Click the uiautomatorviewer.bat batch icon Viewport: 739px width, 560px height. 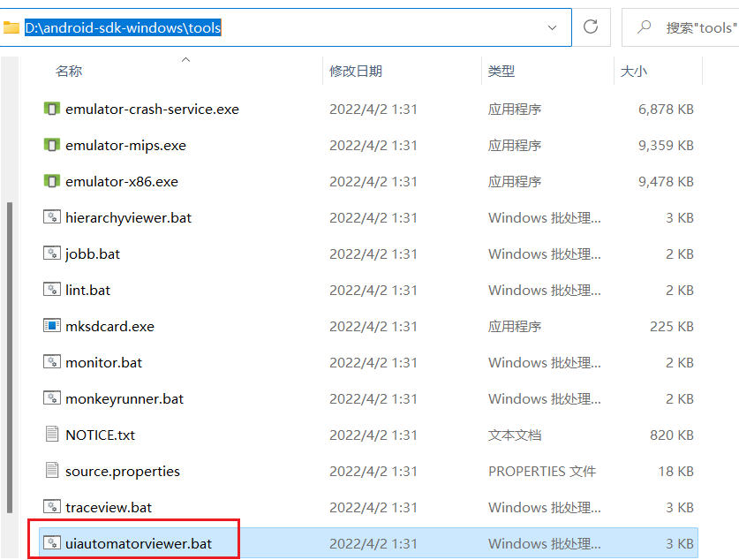52,543
